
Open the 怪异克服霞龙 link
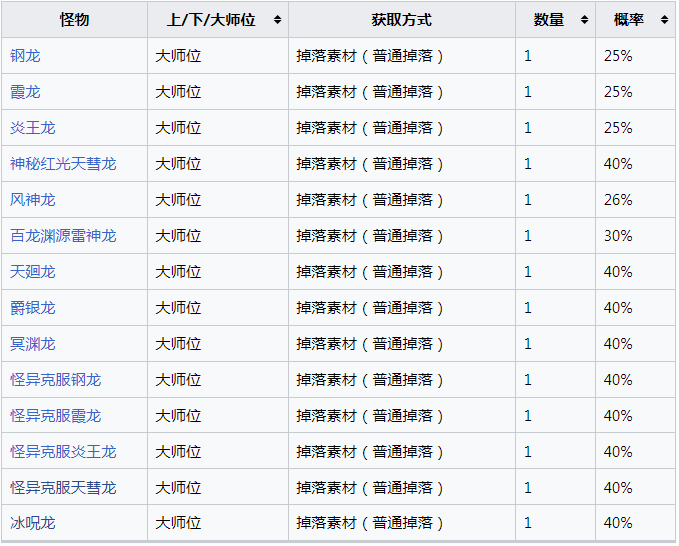pyautogui.click(x=55, y=415)
